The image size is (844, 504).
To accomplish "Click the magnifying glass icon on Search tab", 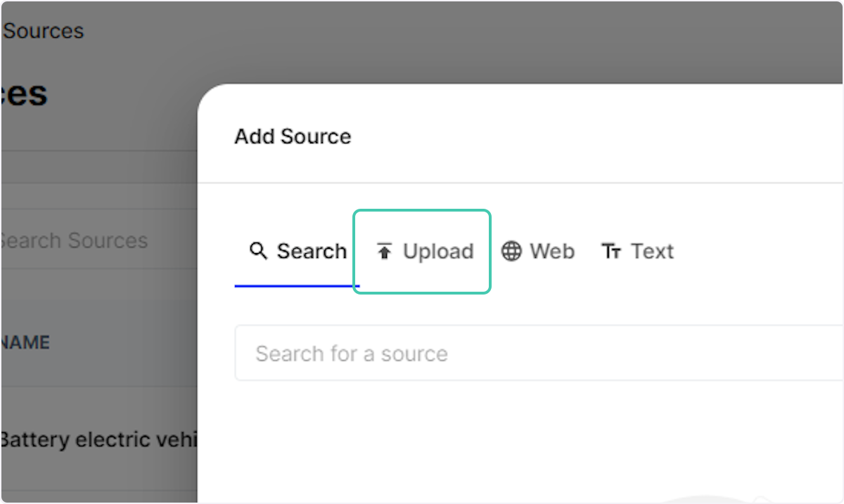I will [x=257, y=250].
